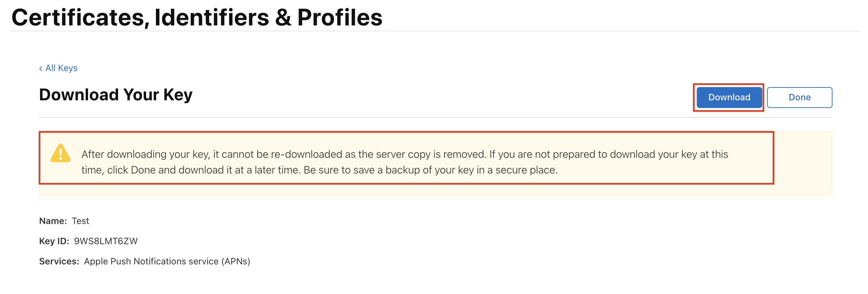Viewport: 868px width, 294px height.
Task: Click the 'Be sure to save a backup' sentence
Action: click(431, 170)
